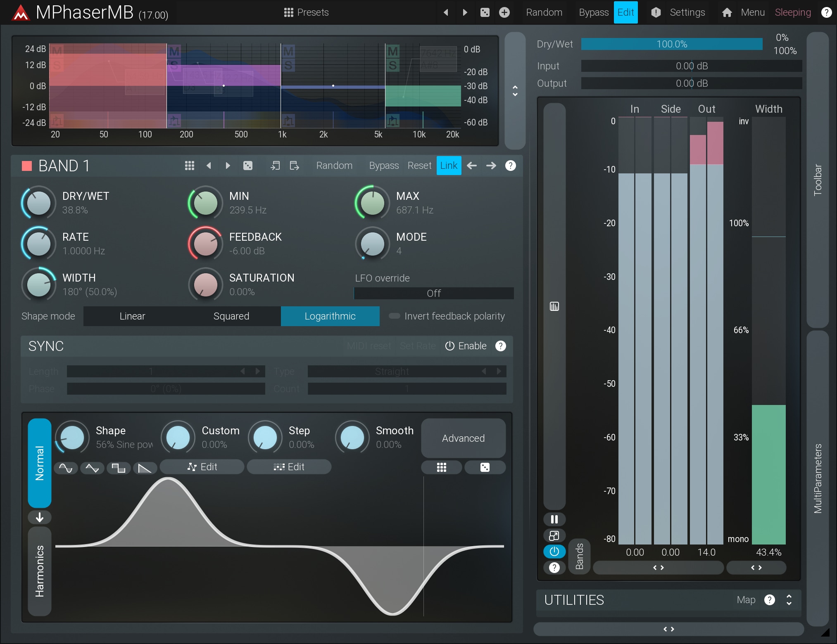The image size is (837, 644).
Task: Adjust the global Dry/Wet slider
Action: (671, 44)
